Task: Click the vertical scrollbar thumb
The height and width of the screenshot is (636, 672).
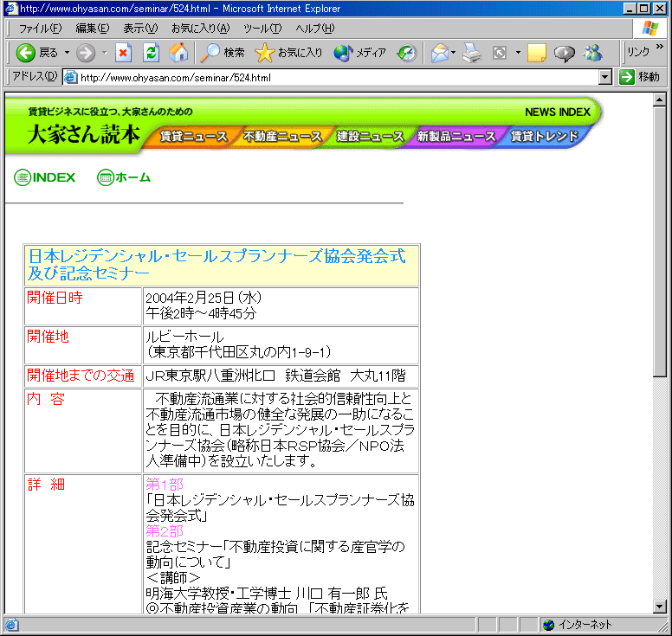Action: tap(660, 241)
